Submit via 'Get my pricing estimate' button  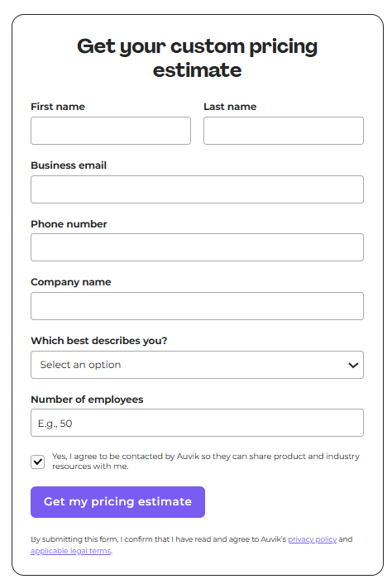(x=117, y=501)
